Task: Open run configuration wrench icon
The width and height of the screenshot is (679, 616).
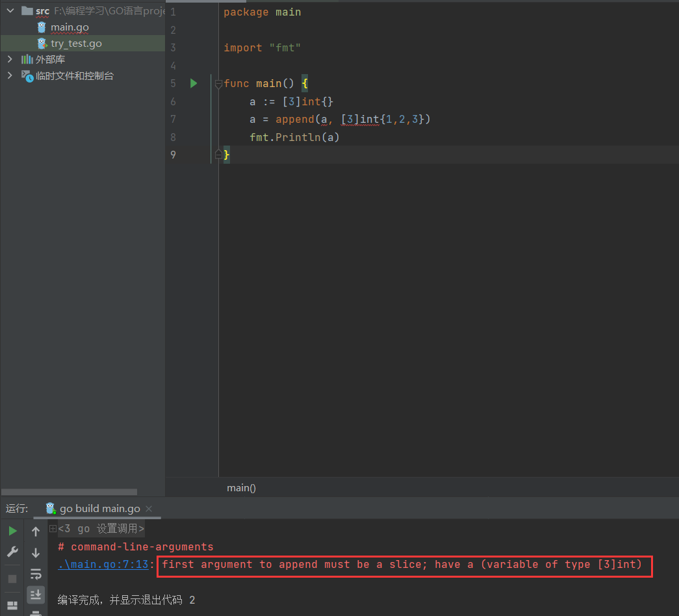Action: (x=12, y=552)
